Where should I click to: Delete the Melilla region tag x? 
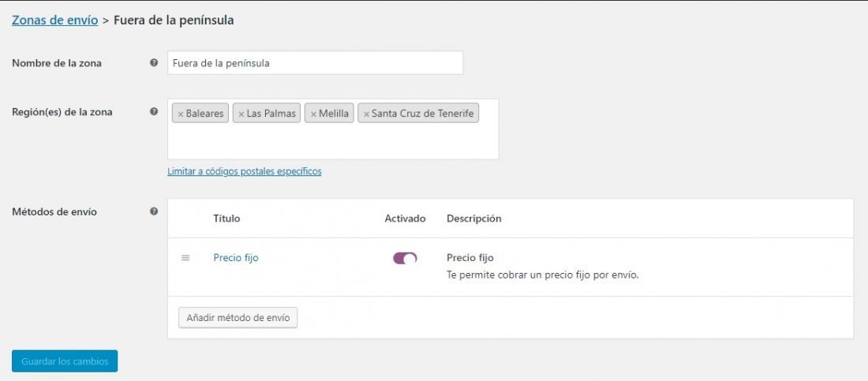click(313, 114)
